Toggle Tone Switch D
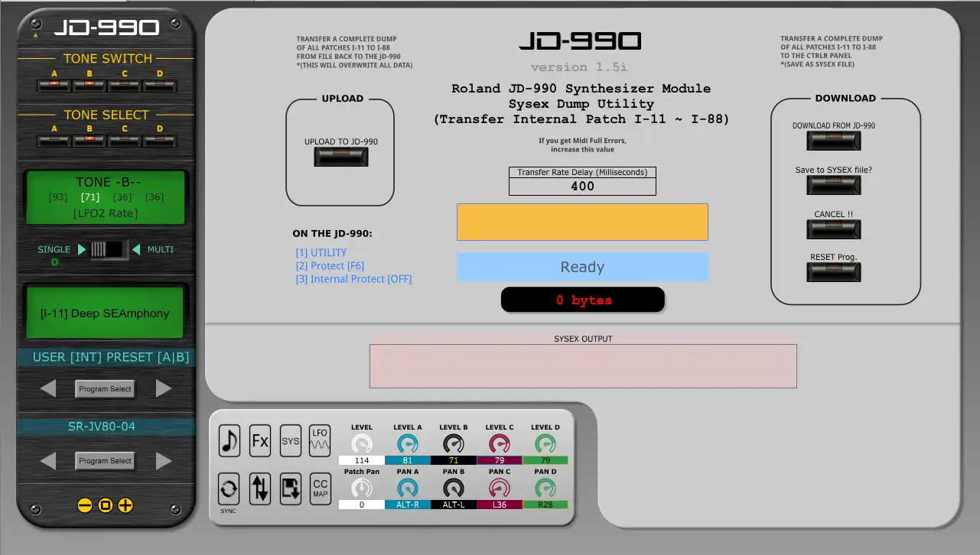980x555 pixels. [x=159, y=86]
